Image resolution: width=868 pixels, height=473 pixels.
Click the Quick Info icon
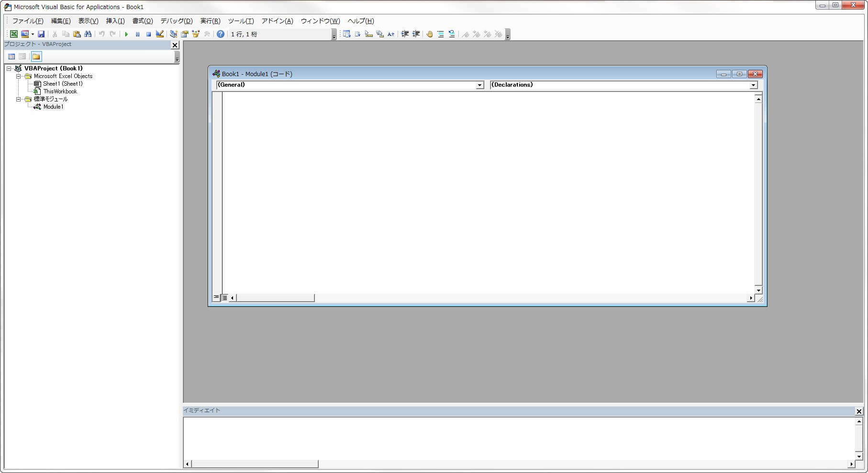pyautogui.click(x=369, y=34)
